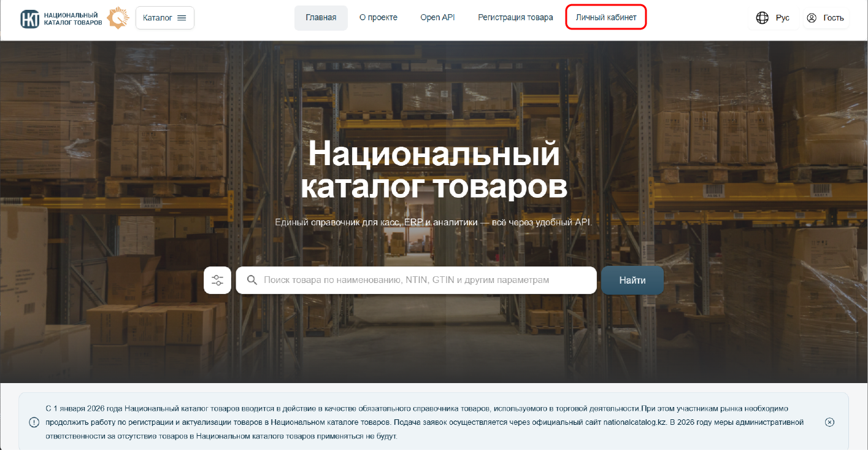Click the Найти search button
This screenshot has height=450, width=868.
click(632, 280)
